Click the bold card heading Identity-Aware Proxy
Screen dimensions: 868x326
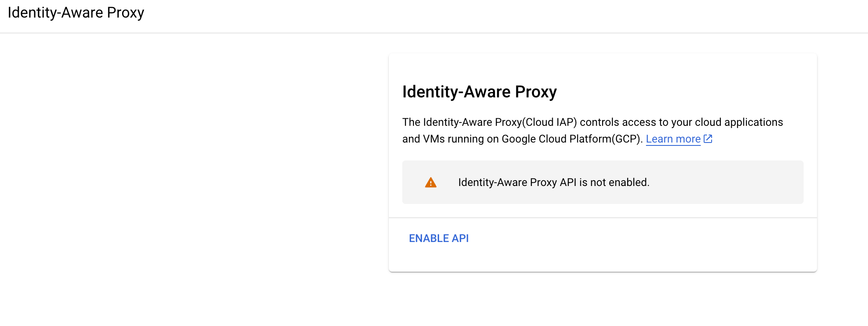point(479,92)
